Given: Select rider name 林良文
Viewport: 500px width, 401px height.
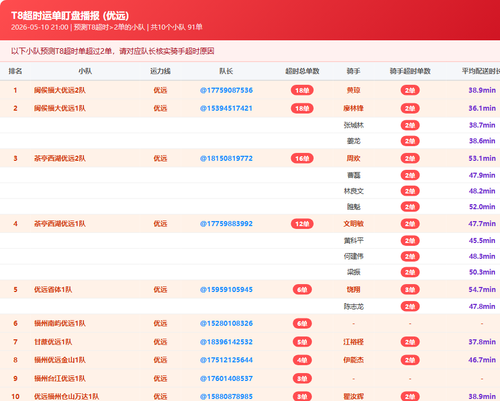Looking at the screenshot, I should pyautogui.click(x=354, y=191).
